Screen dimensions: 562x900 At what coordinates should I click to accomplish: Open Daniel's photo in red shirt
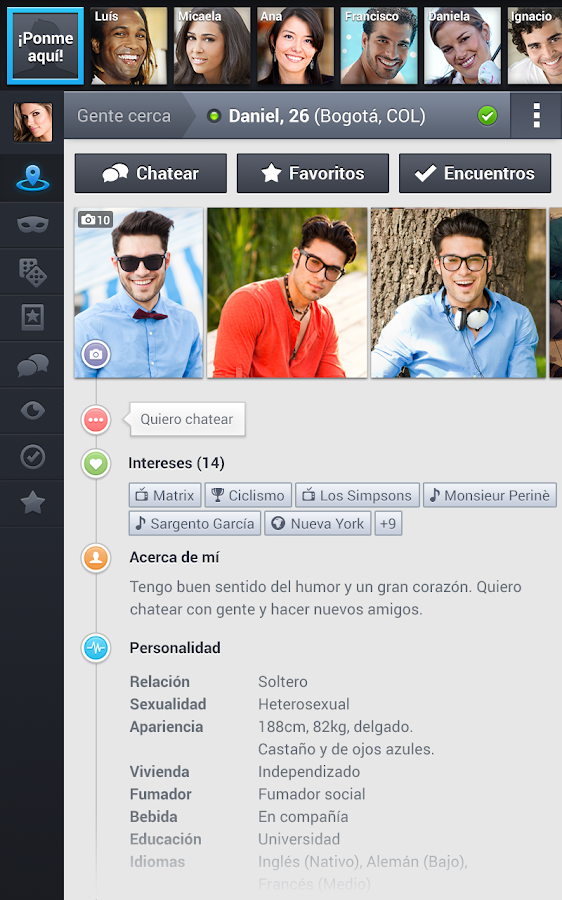tap(287, 293)
